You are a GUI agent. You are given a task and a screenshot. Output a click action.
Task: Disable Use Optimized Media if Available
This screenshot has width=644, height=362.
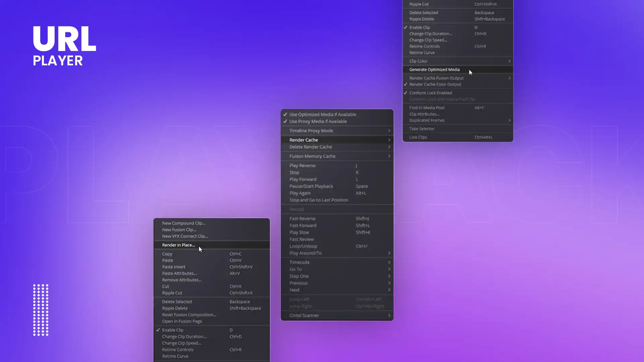point(322,114)
